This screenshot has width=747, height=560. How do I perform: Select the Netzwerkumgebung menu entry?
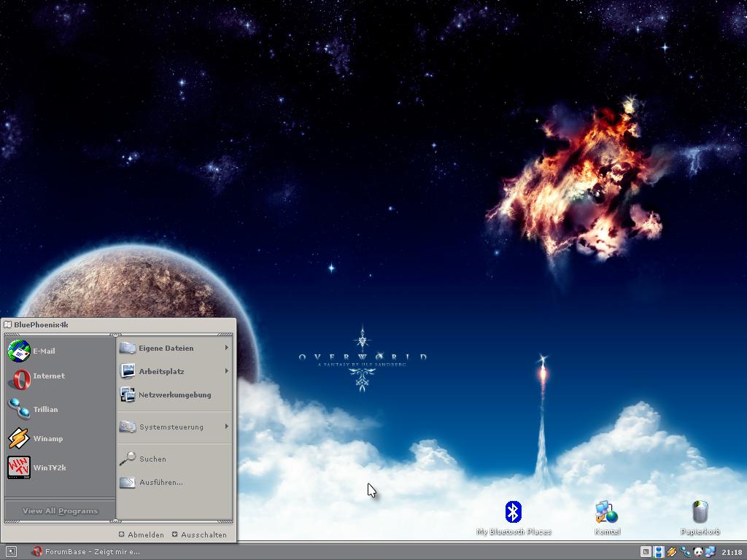pyautogui.click(x=175, y=394)
